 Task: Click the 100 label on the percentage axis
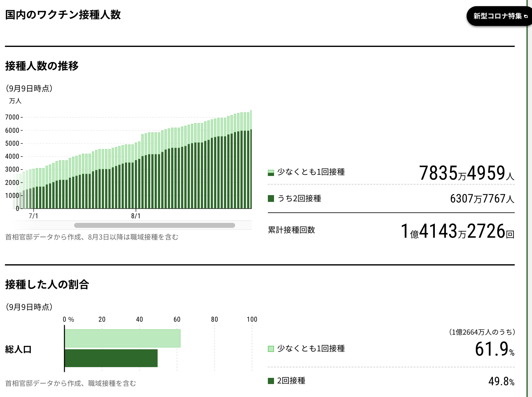point(252,320)
